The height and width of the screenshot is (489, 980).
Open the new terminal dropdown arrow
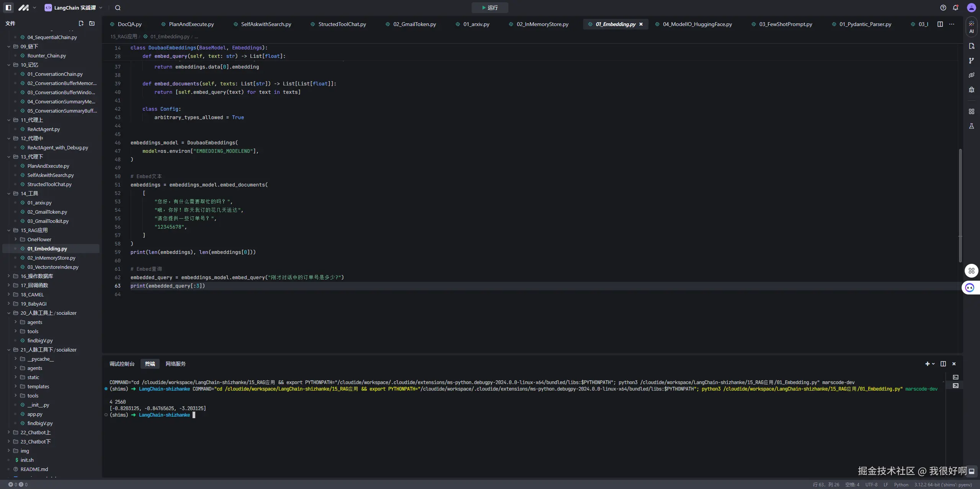[x=933, y=364]
